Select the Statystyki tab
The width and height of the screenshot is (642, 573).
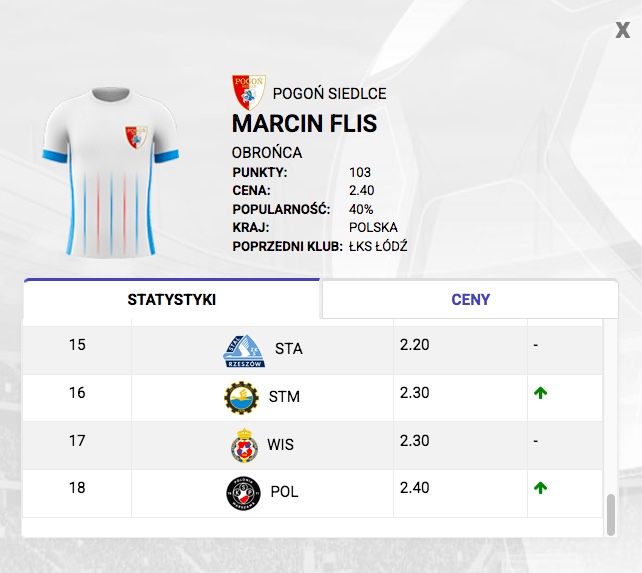172,299
